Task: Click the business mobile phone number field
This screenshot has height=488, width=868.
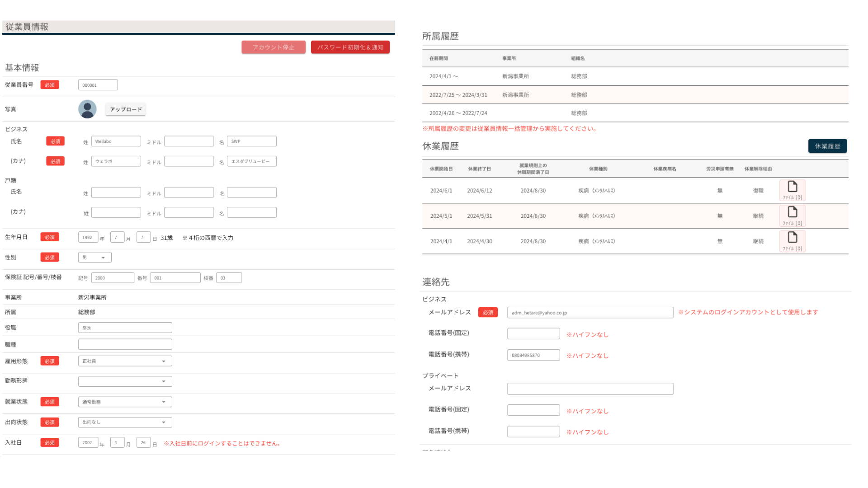Action: point(533,355)
